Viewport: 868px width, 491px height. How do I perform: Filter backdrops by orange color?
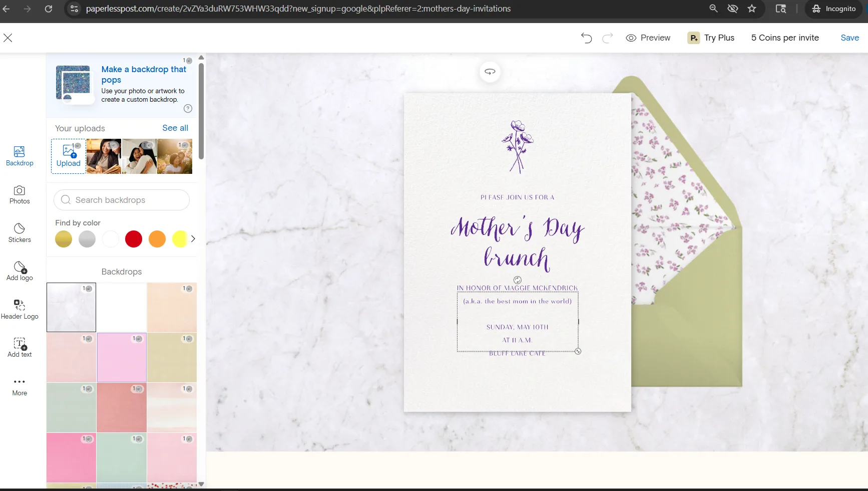(x=157, y=239)
